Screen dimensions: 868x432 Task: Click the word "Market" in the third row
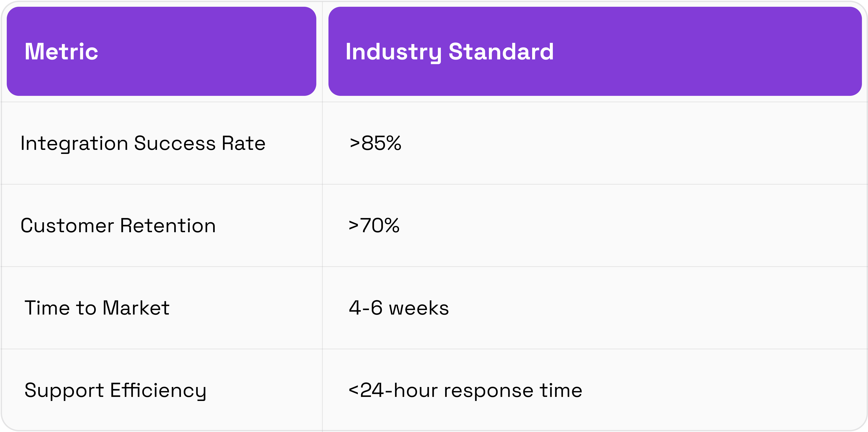coord(136,308)
